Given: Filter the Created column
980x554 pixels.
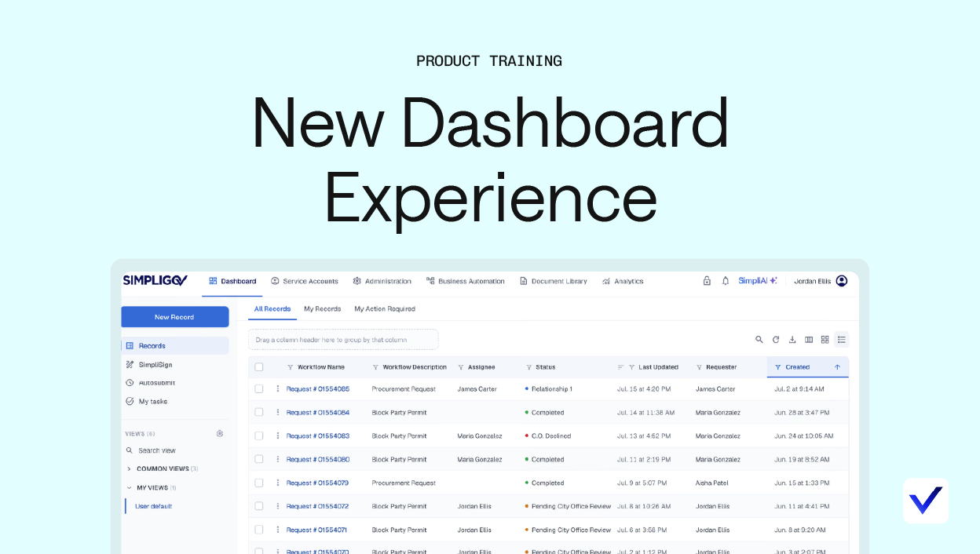Looking at the screenshot, I should click(x=778, y=367).
